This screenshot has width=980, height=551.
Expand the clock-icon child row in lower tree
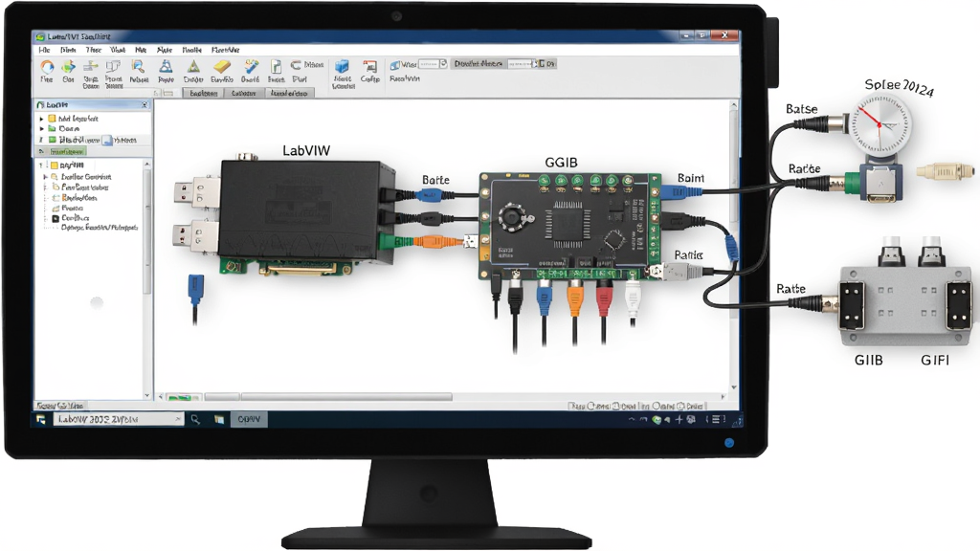click(46, 177)
